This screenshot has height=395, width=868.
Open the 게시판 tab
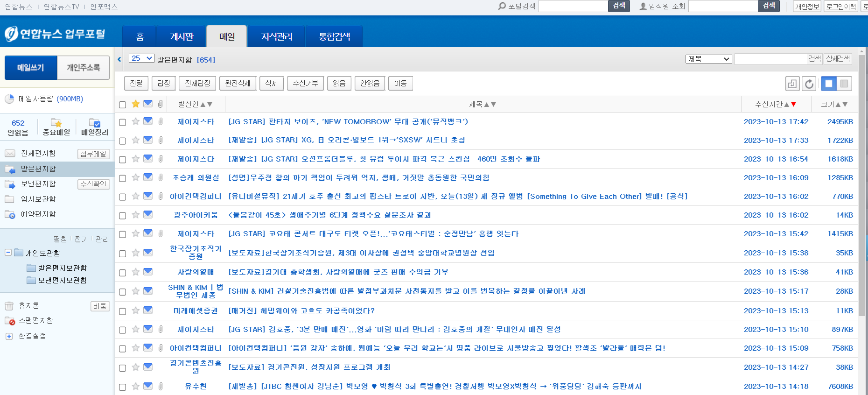(182, 36)
